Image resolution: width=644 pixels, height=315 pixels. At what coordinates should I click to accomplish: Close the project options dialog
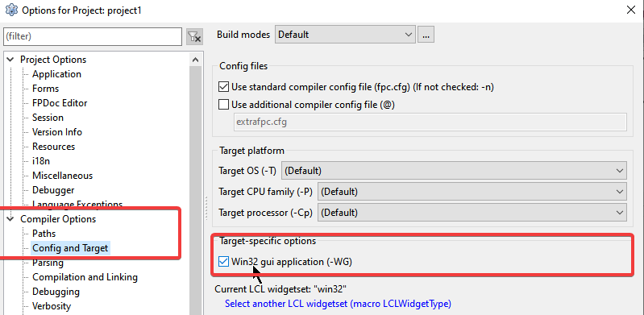pos(631,10)
